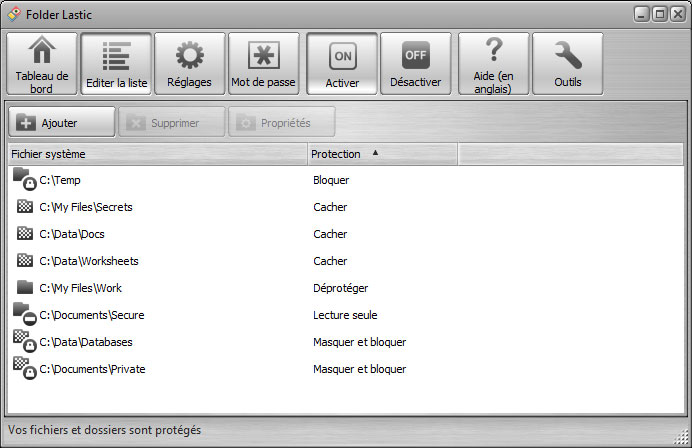Image resolution: width=692 pixels, height=448 pixels.
Task: Select the C:\Data\Databases path text
Action: [86, 342]
